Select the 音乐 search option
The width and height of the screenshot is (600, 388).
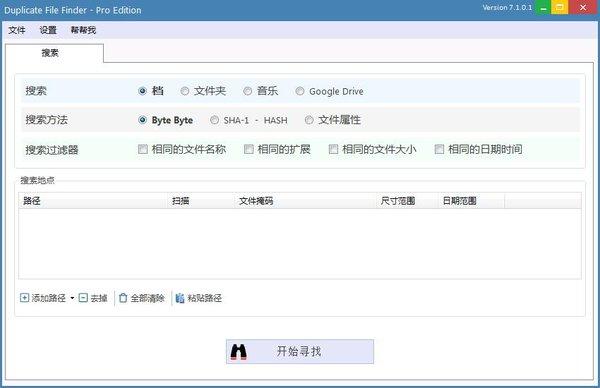click(248, 91)
